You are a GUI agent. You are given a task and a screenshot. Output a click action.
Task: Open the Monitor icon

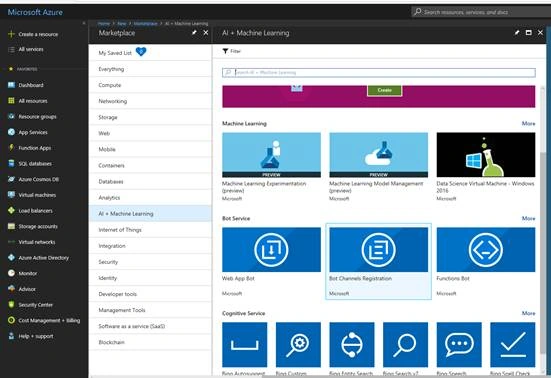point(11,273)
